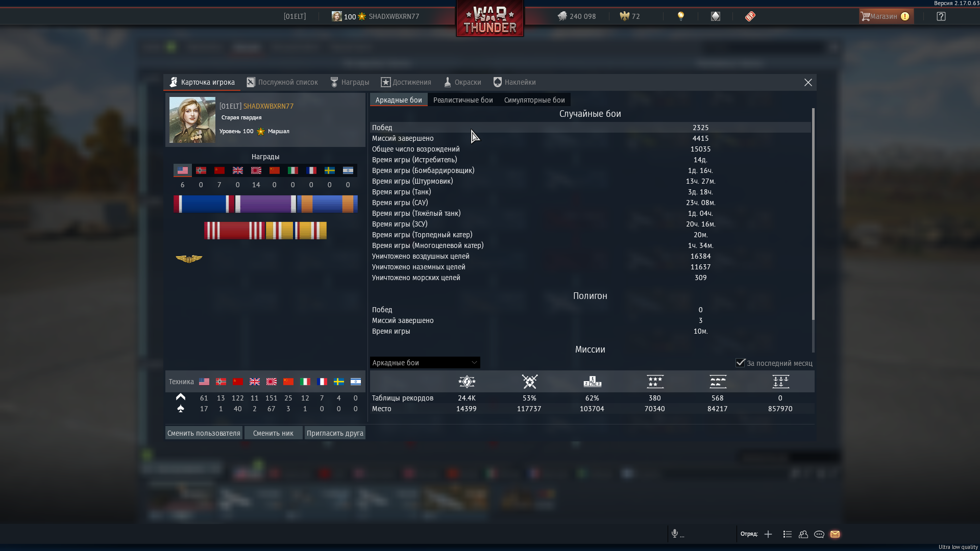Close the player card window

click(x=808, y=82)
